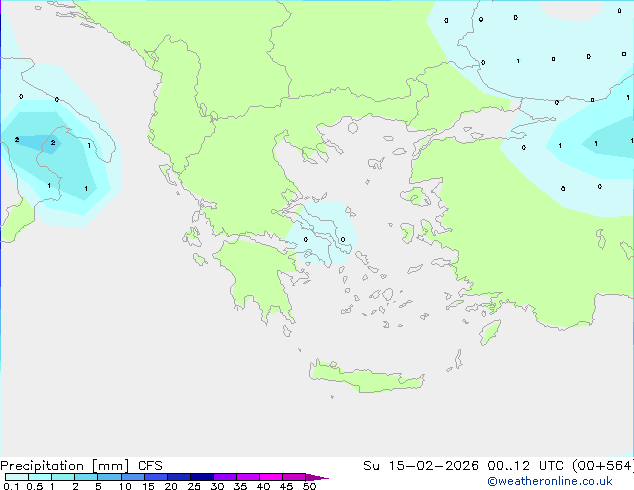Select the dark blue swatch between 20 and 25
The height and width of the screenshot is (490, 634).
[179, 477]
